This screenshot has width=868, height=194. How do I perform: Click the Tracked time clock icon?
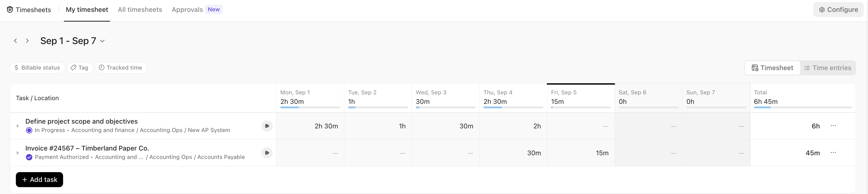point(101,67)
